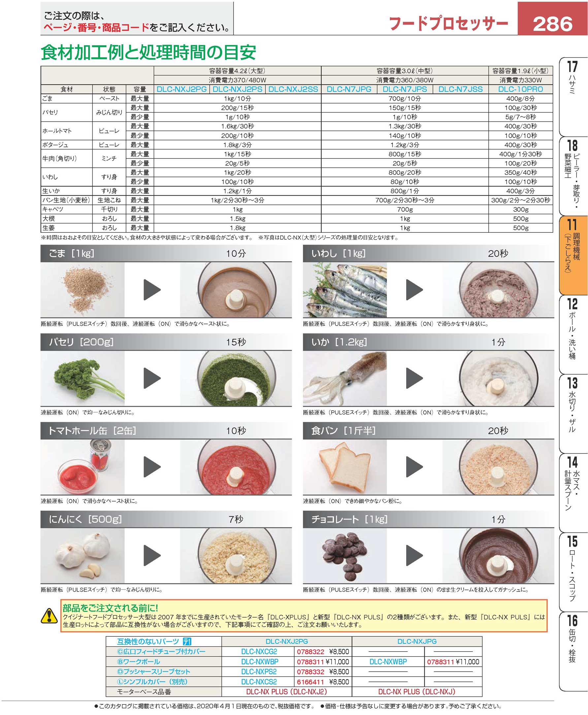Screen dimensions: 588x715
Task: Click the arrow in the トマトホール缶 section
Action: [x=152, y=467]
